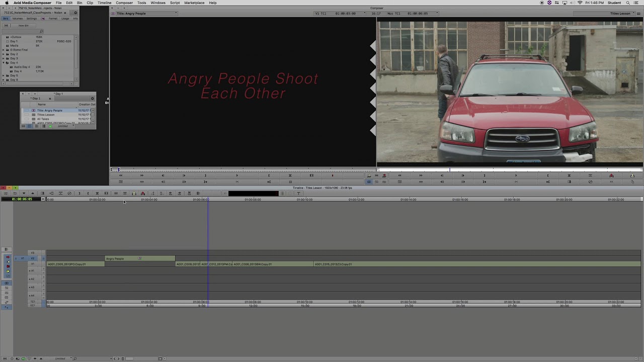Image resolution: width=644 pixels, height=362 pixels.
Task: Click the Extract button with red figure icon
Action: tap(143, 193)
